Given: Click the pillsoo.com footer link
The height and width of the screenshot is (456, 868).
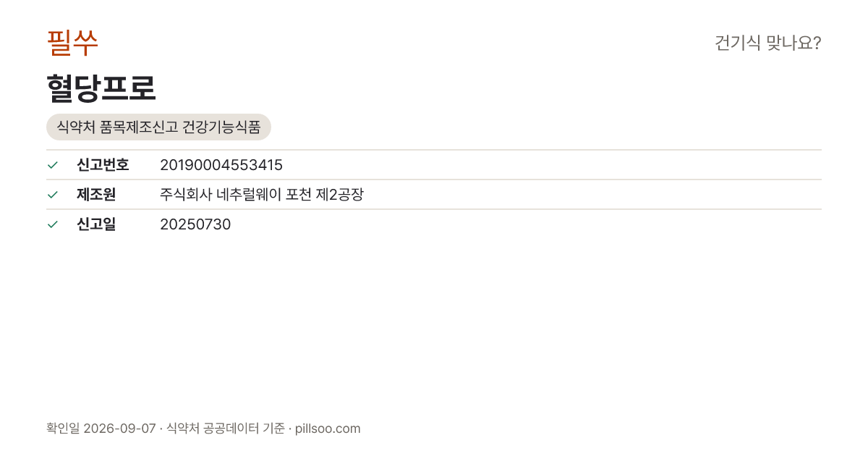Looking at the screenshot, I should (x=328, y=428).
